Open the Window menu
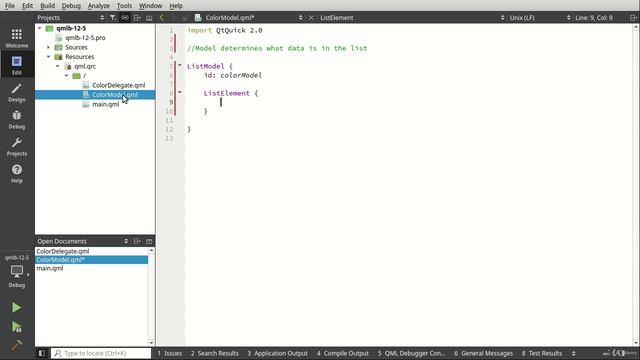Image resolution: width=640 pixels, height=360 pixels. (x=150, y=6)
